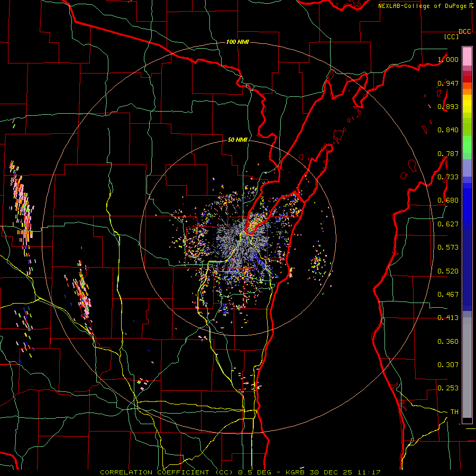Select the 0.947 legend value
Screen dimensions: 476x476
[448, 83]
